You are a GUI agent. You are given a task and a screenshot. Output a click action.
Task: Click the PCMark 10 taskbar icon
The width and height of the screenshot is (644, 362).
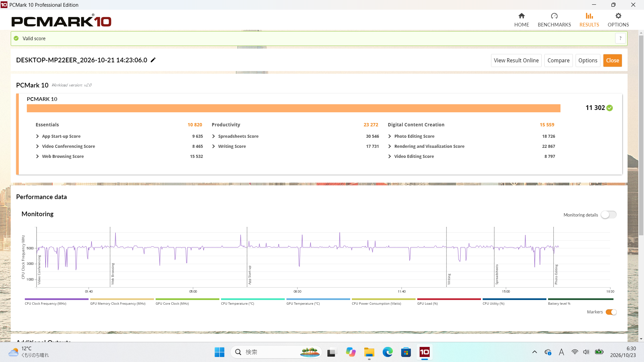(424, 352)
